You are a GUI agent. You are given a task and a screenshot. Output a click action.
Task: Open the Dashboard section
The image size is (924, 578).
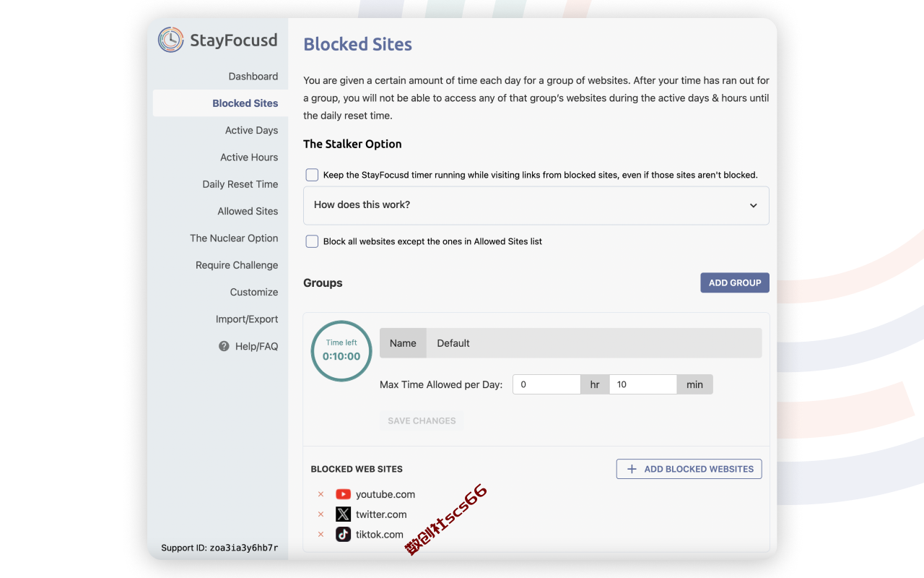(253, 77)
